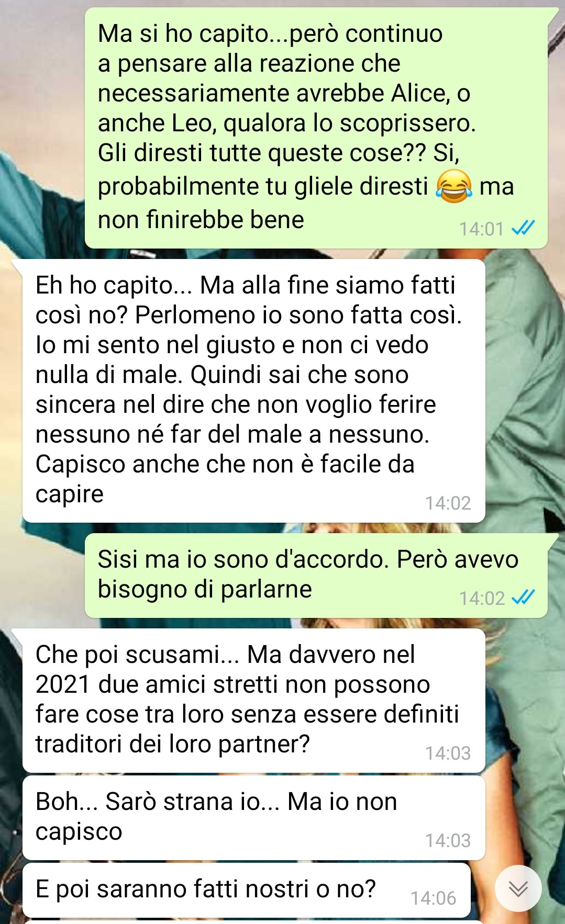Tap the 14:06 timestamp on the last message
This screenshot has width=565, height=924.
click(x=433, y=898)
